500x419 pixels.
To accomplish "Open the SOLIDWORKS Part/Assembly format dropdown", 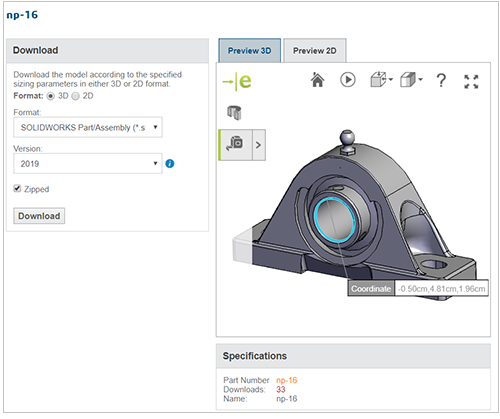I will point(88,127).
